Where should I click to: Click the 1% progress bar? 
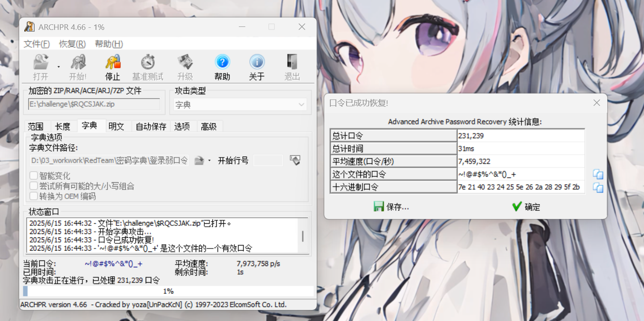pyautogui.click(x=168, y=291)
